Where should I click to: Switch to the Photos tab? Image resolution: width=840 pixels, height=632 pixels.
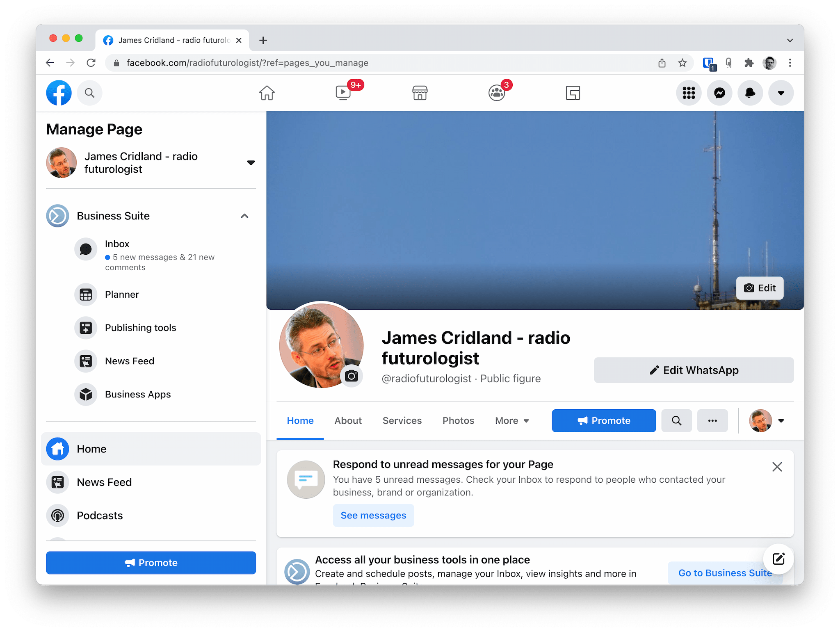click(x=458, y=420)
